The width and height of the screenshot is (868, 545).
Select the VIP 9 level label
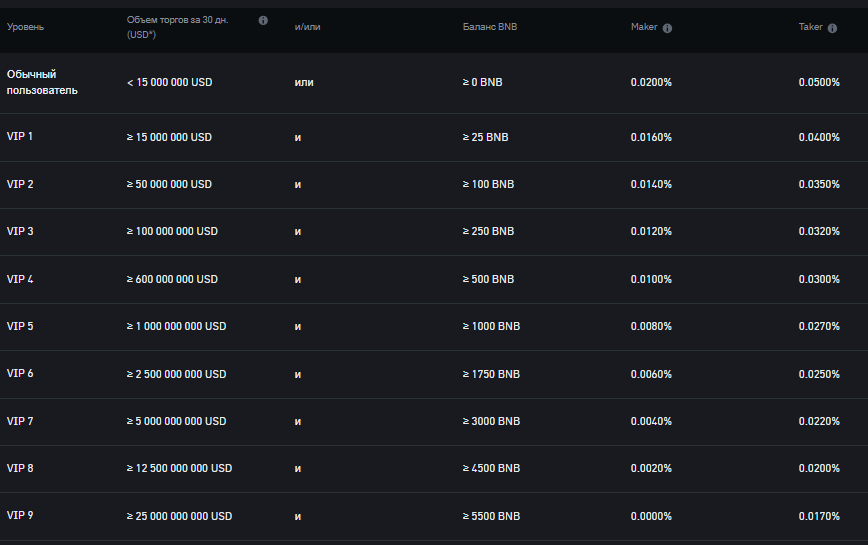[x=20, y=516]
